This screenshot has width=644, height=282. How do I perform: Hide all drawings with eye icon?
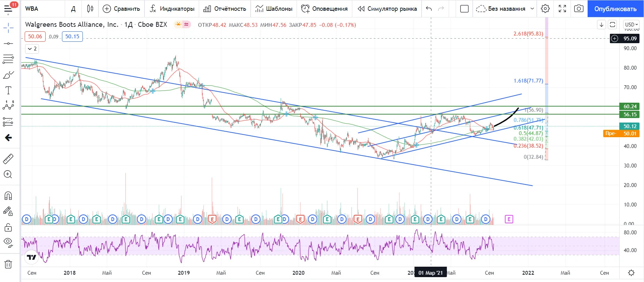click(x=8, y=243)
